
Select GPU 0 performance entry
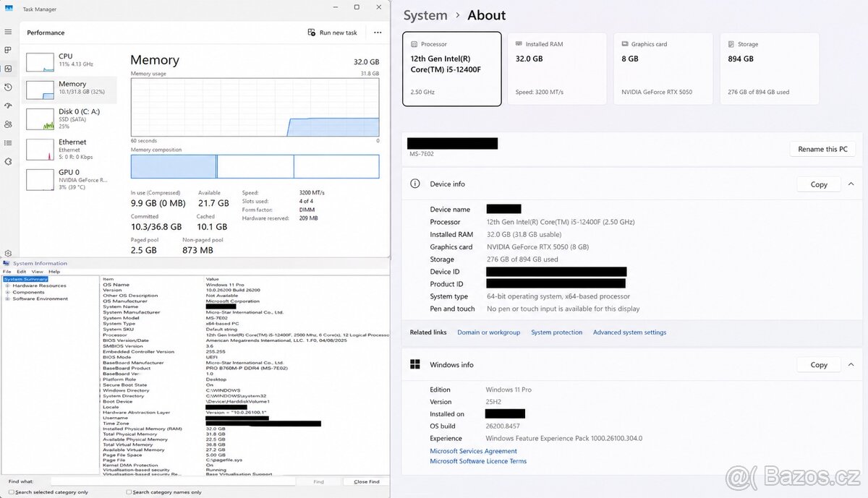point(69,179)
